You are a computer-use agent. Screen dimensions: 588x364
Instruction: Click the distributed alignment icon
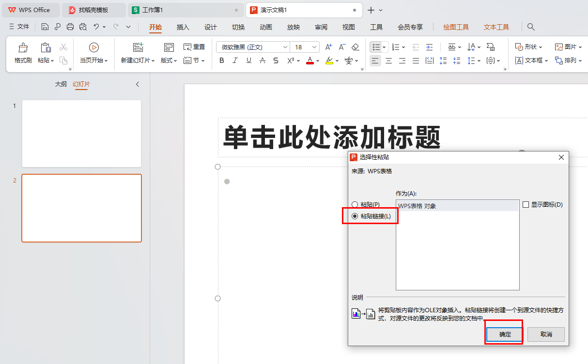click(429, 61)
